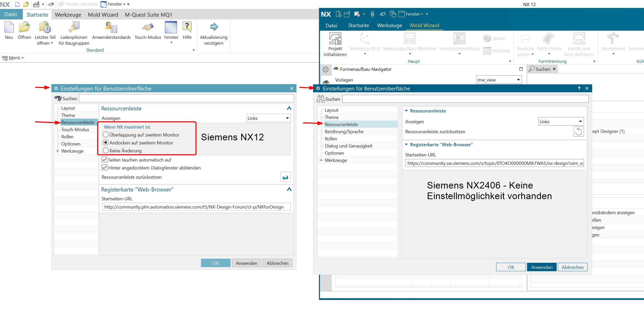Click Startseiten-URL field in NX2406 dialog
This screenshot has height=330, width=644.
[494, 163]
